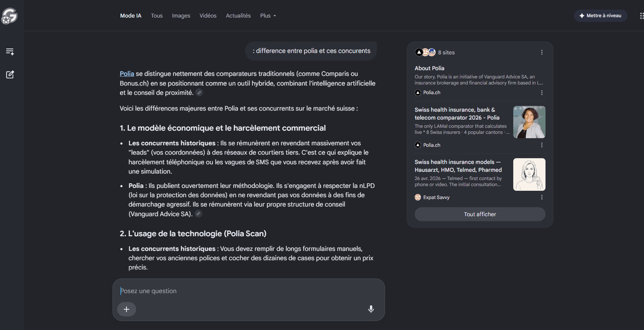Click source link icon after Vanguard Advice SA
644x330 pixels.
(x=198, y=214)
